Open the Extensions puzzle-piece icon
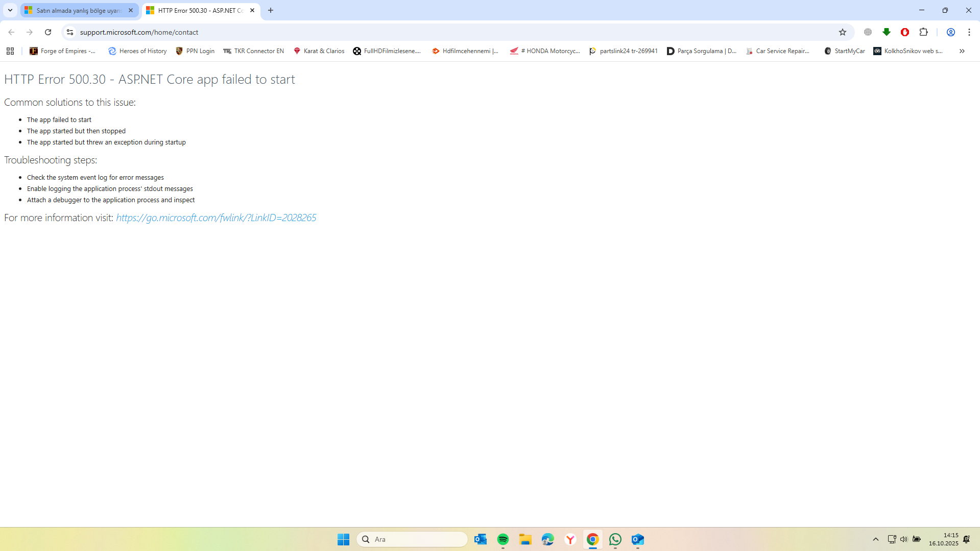This screenshot has width=980, height=551. pyautogui.click(x=923, y=32)
